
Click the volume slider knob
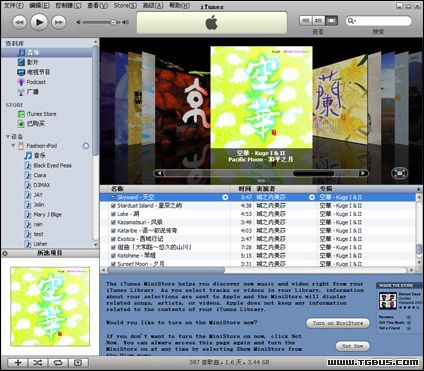114,22
